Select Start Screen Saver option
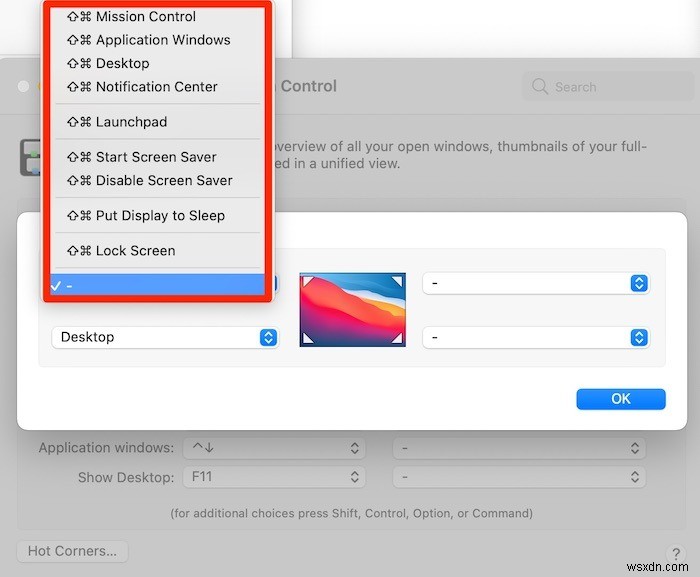This screenshot has width=700, height=577. [157, 157]
